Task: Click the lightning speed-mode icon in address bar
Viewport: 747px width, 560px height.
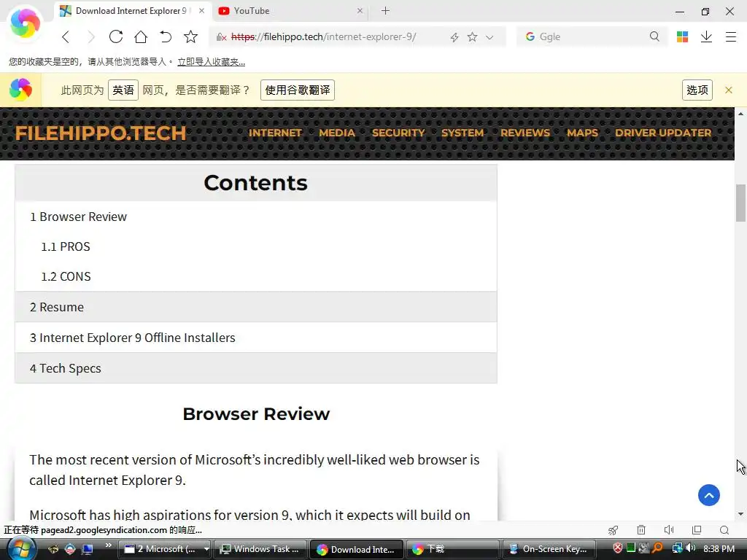Action: tap(454, 37)
